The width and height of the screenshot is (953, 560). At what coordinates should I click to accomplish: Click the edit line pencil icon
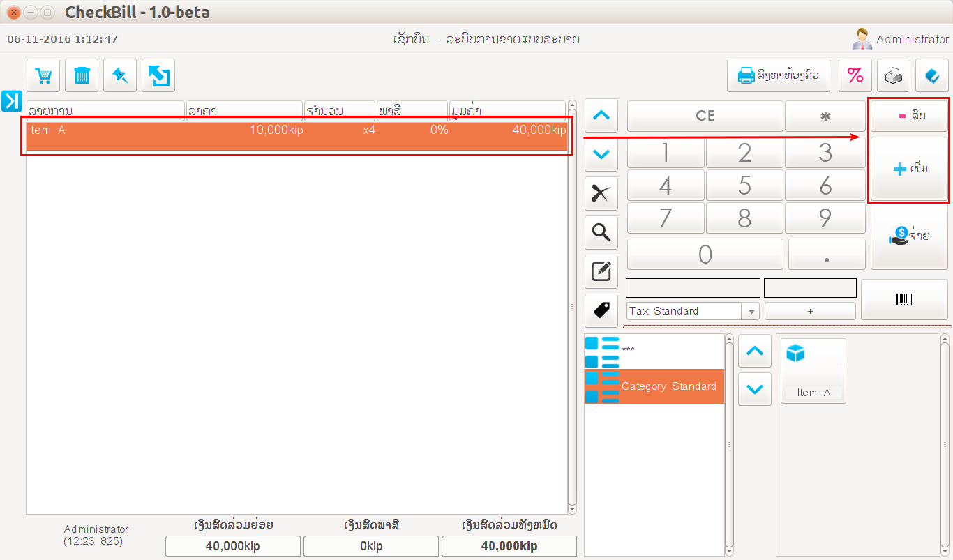pos(601,271)
